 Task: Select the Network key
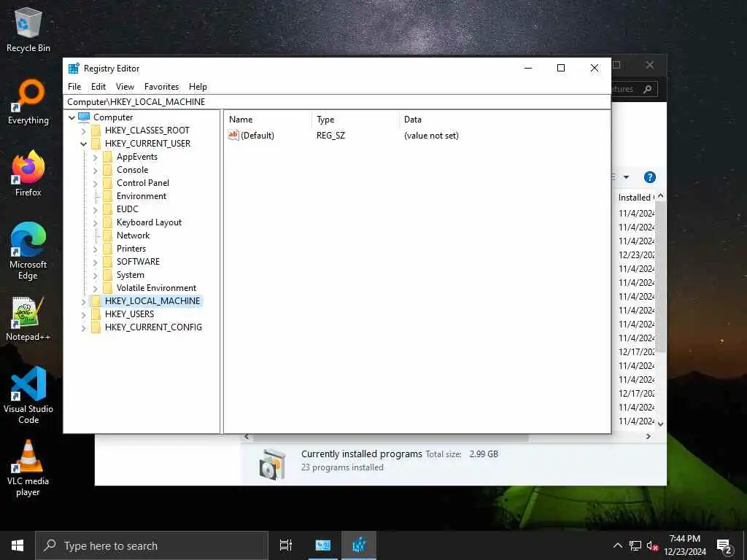click(x=133, y=236)
